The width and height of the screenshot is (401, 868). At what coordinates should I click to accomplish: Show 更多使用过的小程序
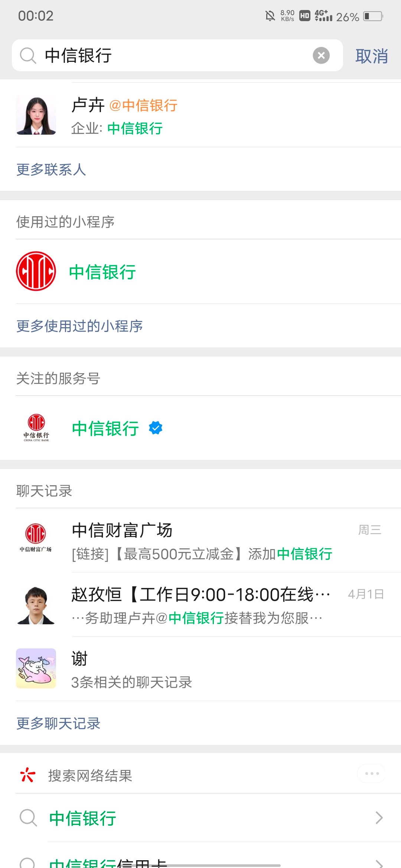point(79,326)
